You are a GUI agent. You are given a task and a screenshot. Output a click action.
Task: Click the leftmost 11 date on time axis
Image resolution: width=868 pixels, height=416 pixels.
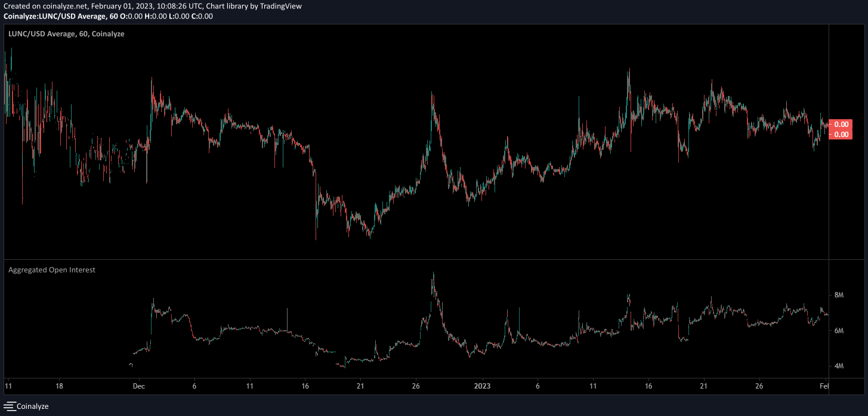tap(8, 386)
